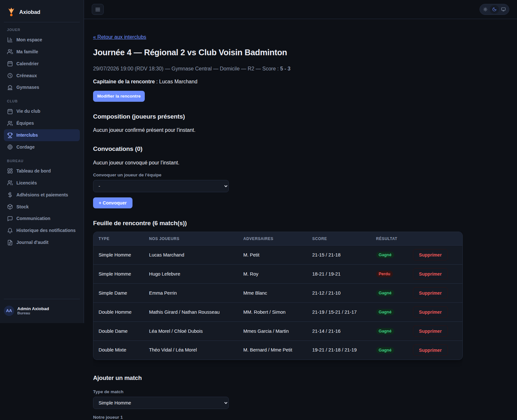Click the building icon beside Gymnases
The image size is (517, 420).
[x=10, y=87]
